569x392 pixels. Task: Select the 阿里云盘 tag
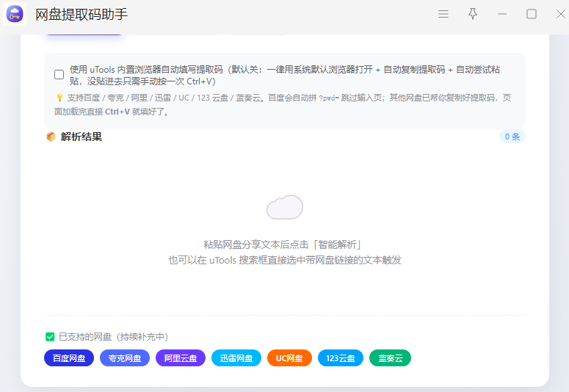point(181,358)
